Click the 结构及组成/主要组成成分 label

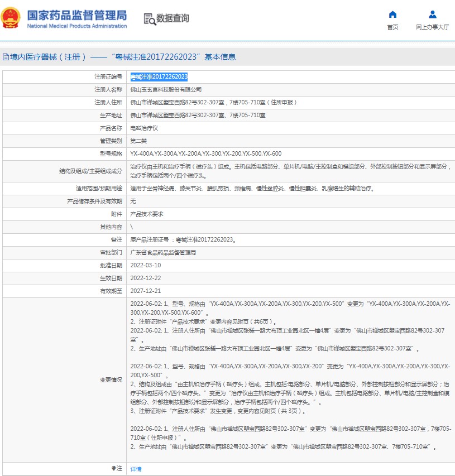[90, 171]
